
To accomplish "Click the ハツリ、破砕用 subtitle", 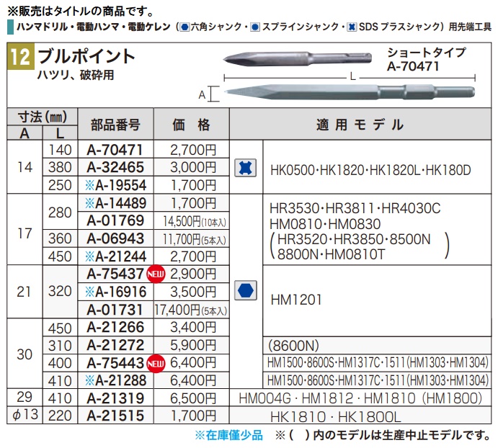I will coord(76,75).
